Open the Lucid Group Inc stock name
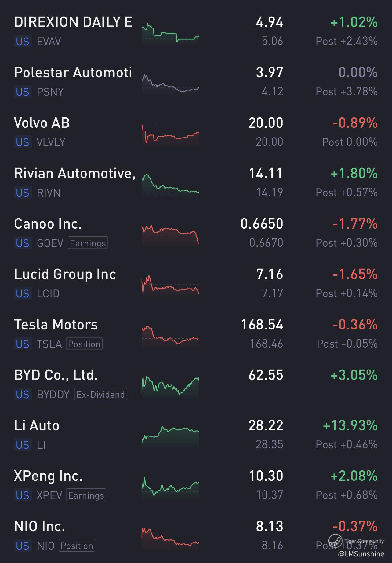The width and height of the screenshot is (392, 563). (x=65, y=274)
